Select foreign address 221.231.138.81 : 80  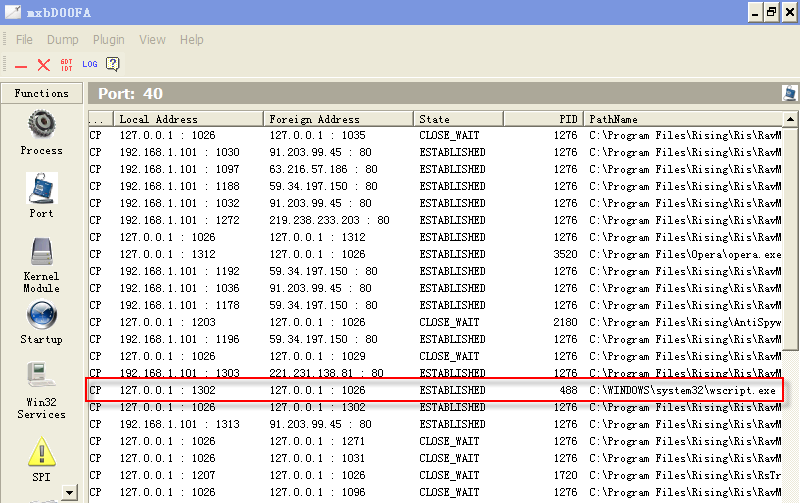coord(327,373)
